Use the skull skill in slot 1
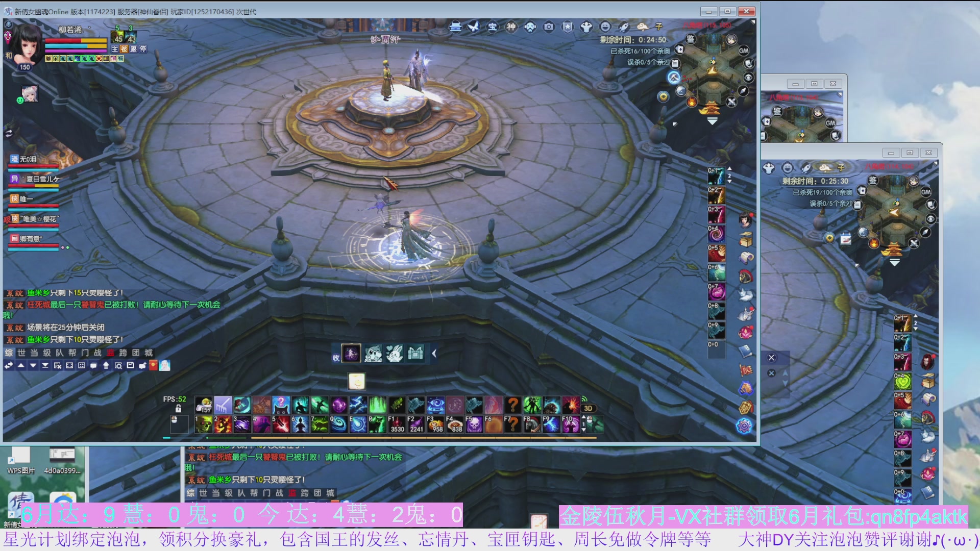This screenshot has height=551, width=980. (x=204, y=424)
